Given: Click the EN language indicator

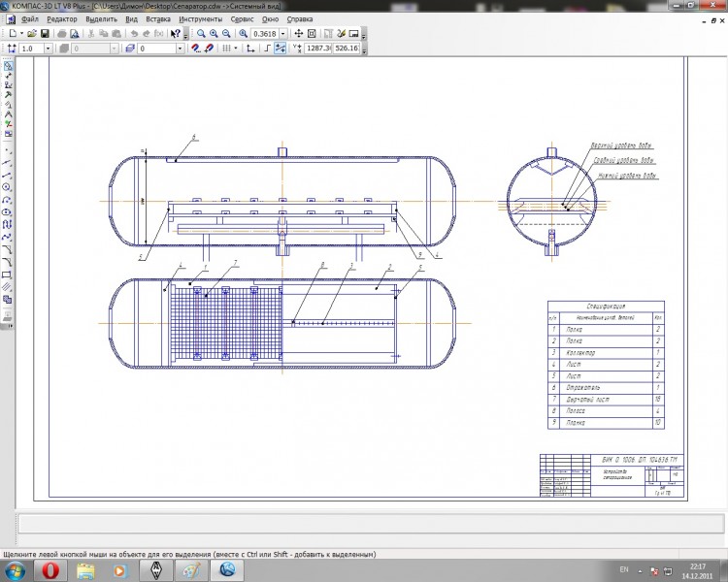Looking at the screenshot, I should point(624,569).
